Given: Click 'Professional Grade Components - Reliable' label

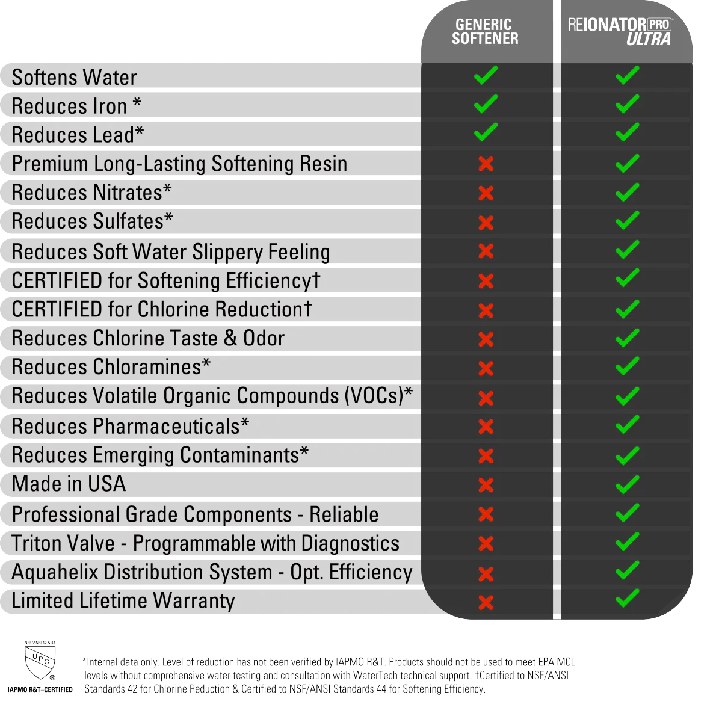Looking at the screenshot, I should click(195, 515).
